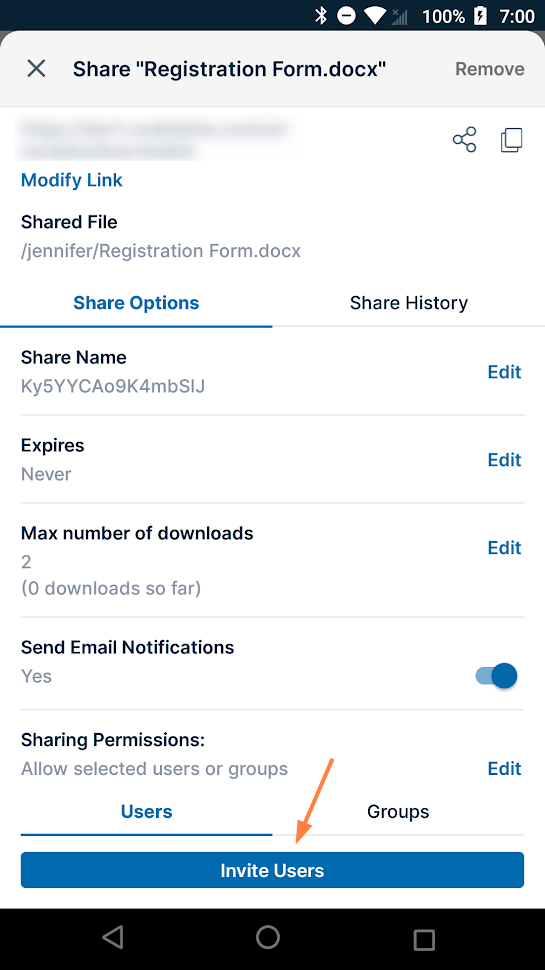Tap the battery status icon

[x=480, y=15]
